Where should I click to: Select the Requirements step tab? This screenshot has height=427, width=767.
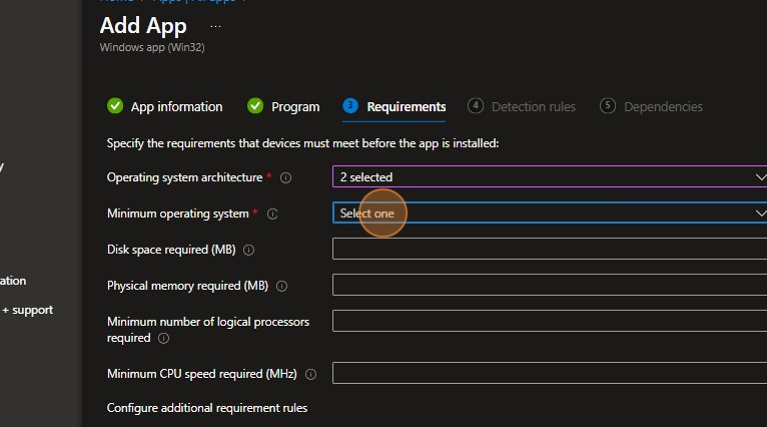tap(395, 107)
